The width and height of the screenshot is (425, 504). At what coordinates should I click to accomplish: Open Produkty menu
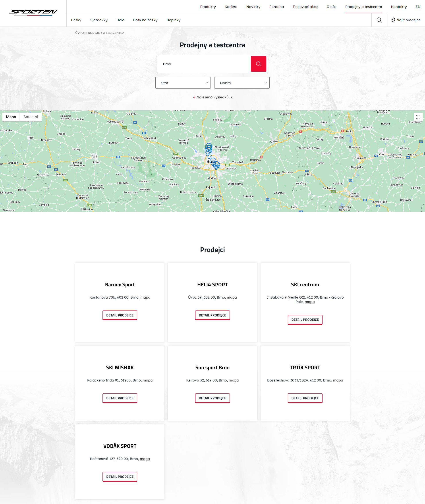pyautogui.click(x=208, y=7)
